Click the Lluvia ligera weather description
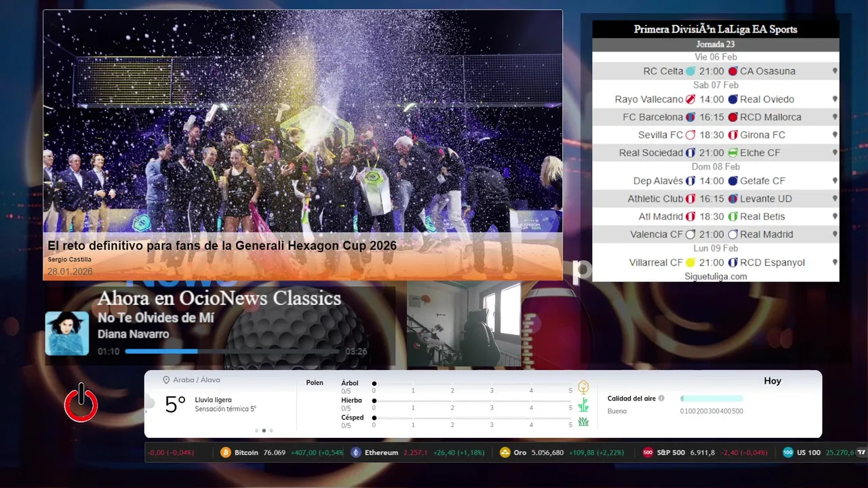This screenshot has height=488, width=868. (x=213, y=400)
